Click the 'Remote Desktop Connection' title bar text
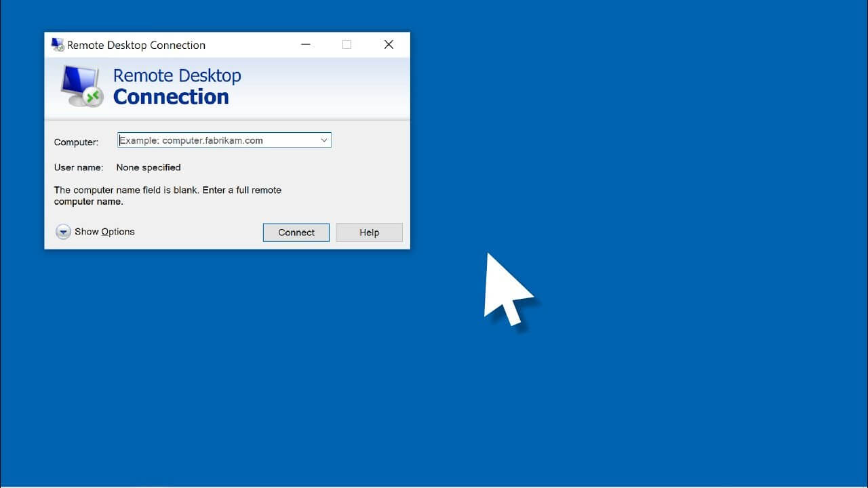This screenshot has width=868, height=488. [136, 45]
